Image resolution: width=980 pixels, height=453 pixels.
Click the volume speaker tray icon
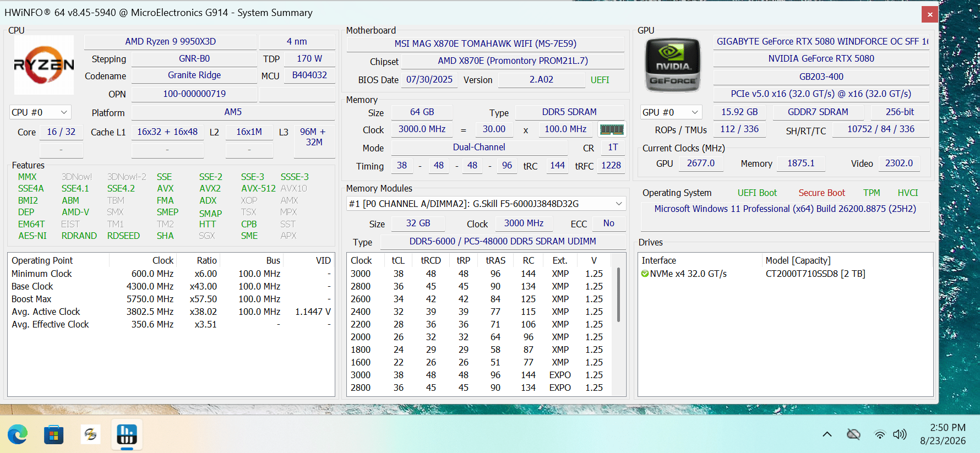[900, 434]
